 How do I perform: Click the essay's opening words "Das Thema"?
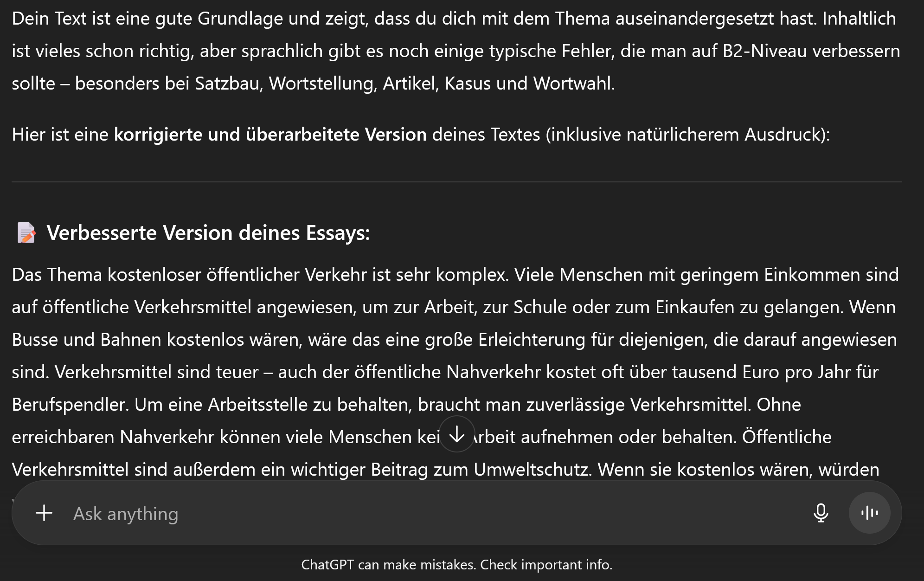57,275
